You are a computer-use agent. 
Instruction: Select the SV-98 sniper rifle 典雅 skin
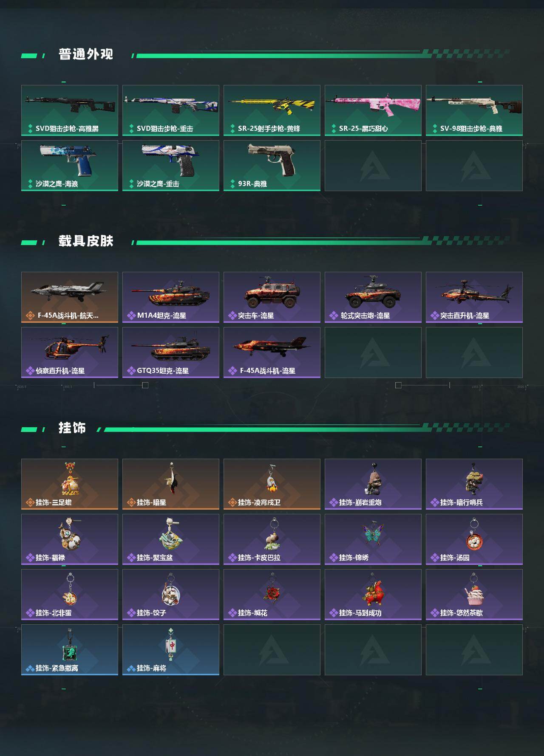pyautogui.click(x=474, y=110)
